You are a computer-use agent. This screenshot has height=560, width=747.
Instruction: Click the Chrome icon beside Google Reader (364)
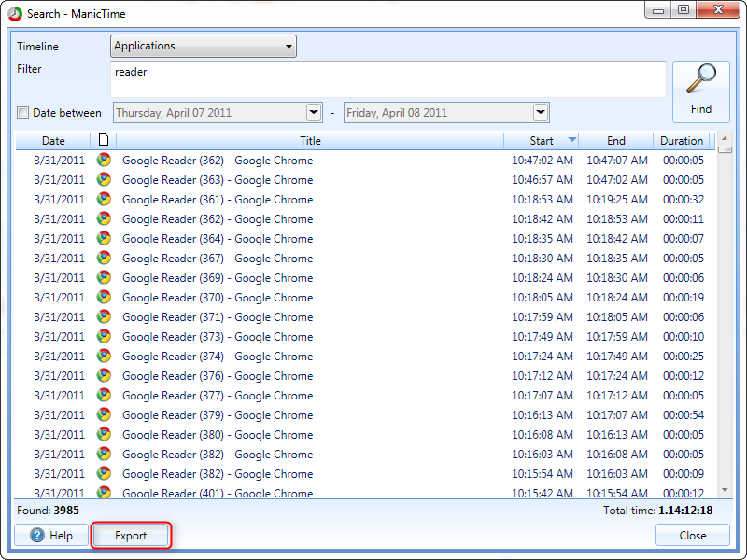(x=104, y=239)
